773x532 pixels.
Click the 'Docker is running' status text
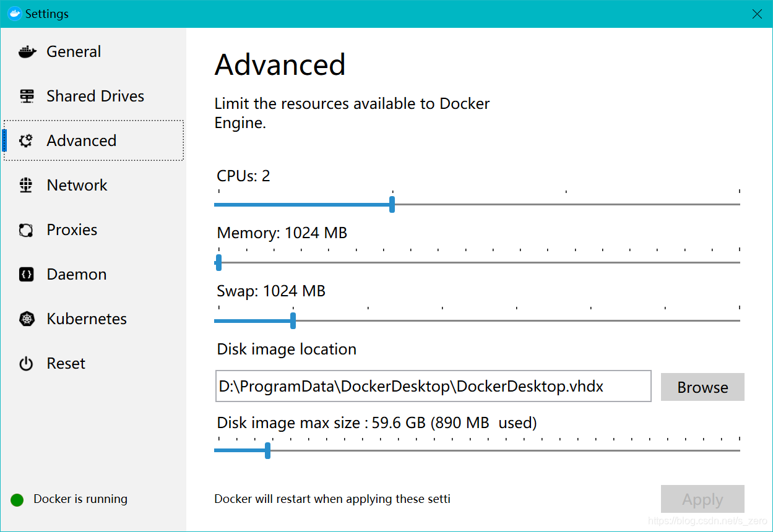click(x=80, y=499)
